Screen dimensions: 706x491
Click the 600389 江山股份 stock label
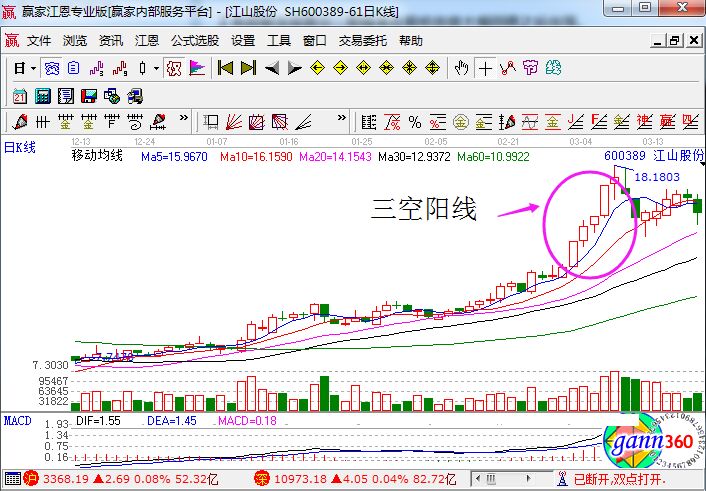(653, 156)
